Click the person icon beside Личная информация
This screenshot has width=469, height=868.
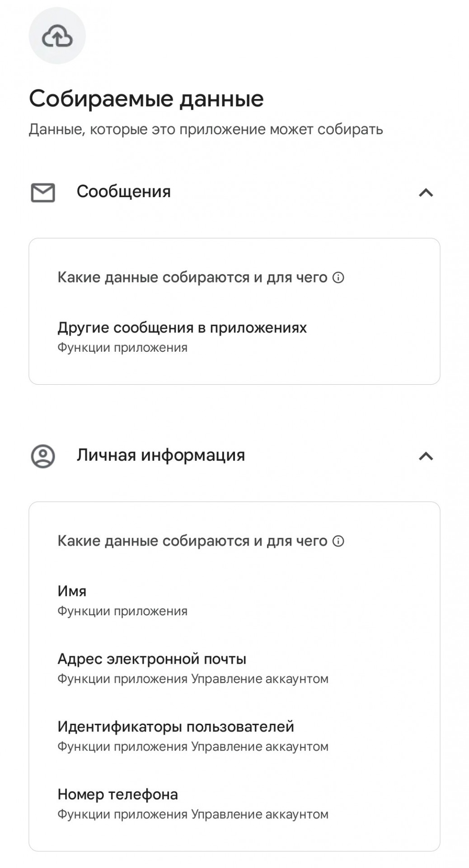click(43, 456)
